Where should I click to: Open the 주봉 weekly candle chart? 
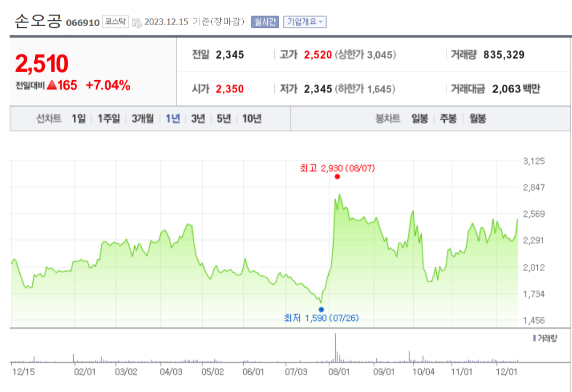point(448,119)
